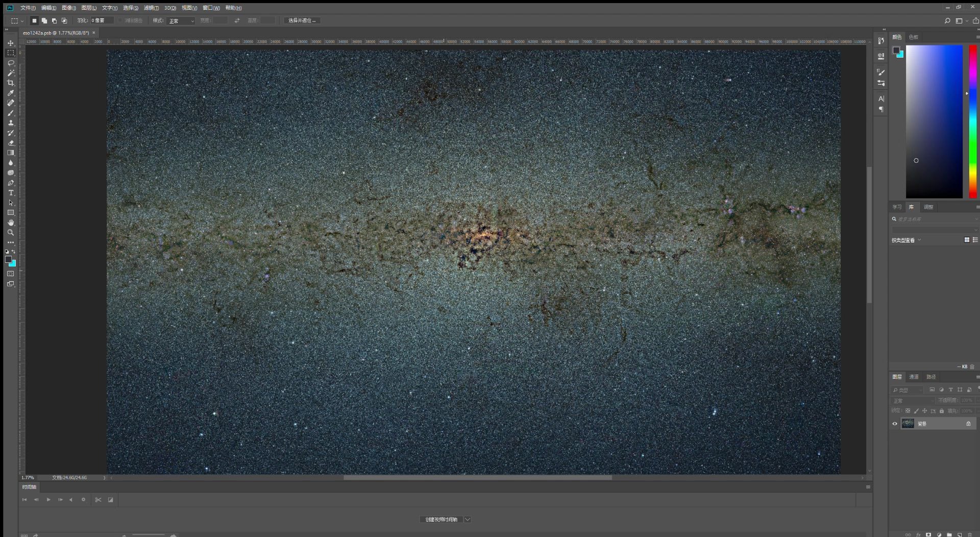Select the Pen tool
The height and width of the screenshot is (537, 980).
point(11,183)
